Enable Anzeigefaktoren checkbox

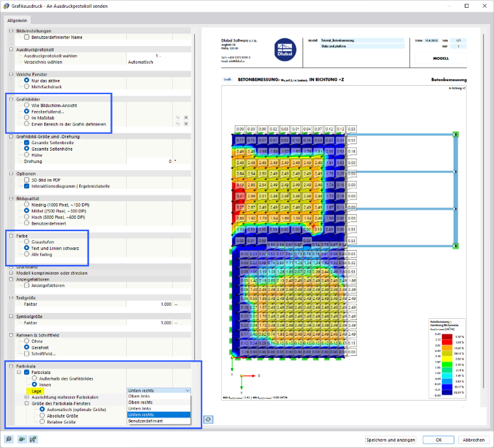click(x=27, y=285)
